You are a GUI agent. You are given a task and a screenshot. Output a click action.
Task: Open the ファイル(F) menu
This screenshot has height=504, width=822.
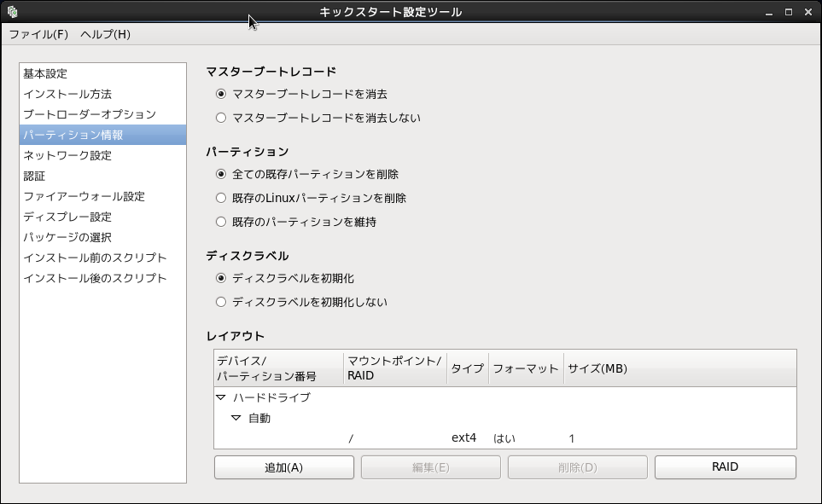(38, 34)
